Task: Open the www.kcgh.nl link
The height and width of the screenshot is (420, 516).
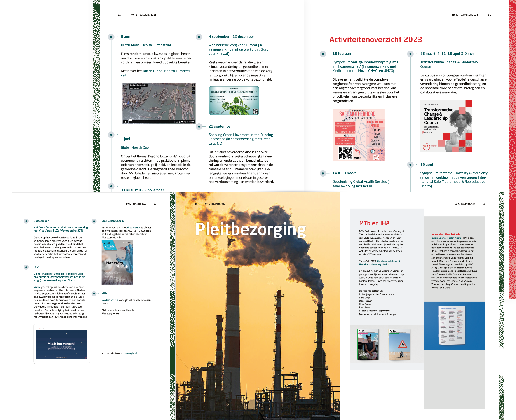Action: tap(130, 353)
